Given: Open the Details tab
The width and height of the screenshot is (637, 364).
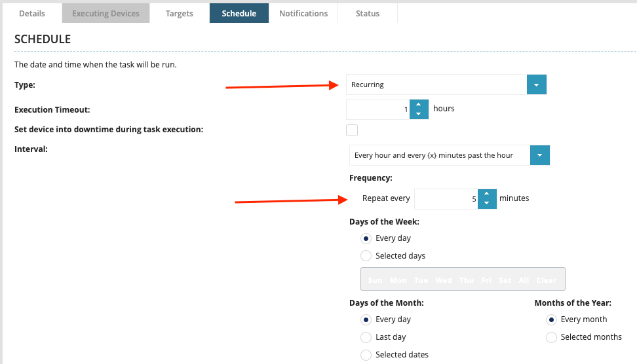Looking at the screenshot, I should click(32, 14).
